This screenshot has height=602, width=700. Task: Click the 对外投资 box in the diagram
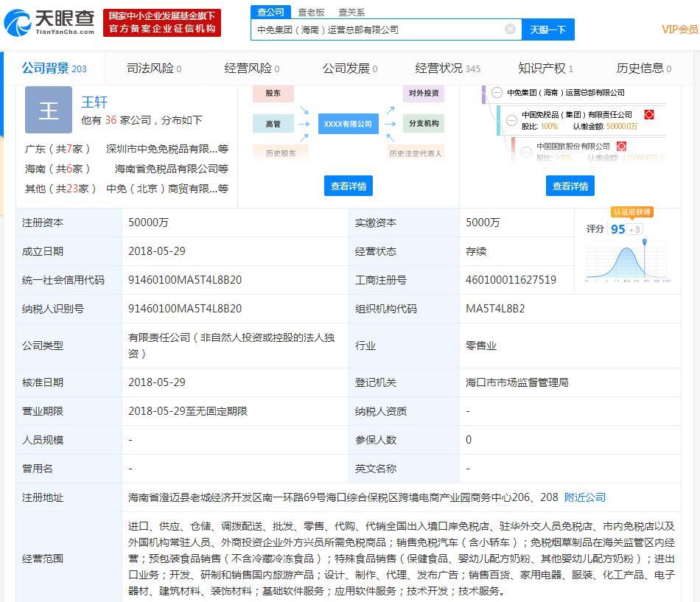(x=424, y=93)
